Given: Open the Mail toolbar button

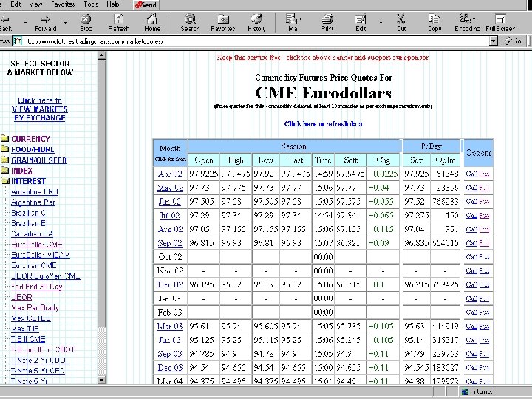Looking at the screenshot, I should (293, 23).
